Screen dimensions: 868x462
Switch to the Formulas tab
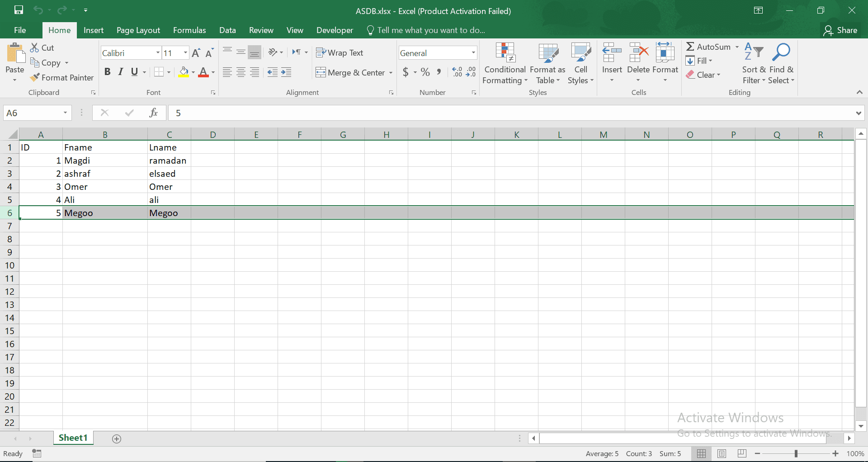tap(189, 30)
